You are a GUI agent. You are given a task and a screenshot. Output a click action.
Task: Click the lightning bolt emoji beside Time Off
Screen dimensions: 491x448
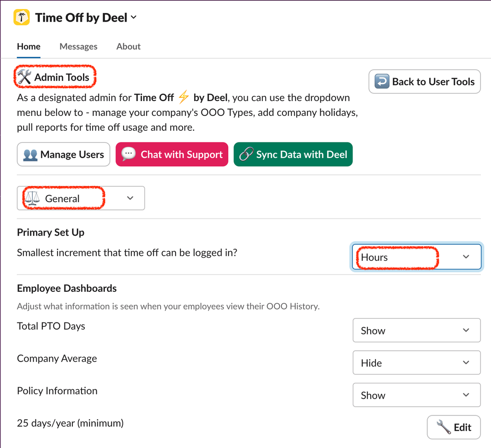pos(184,98)
